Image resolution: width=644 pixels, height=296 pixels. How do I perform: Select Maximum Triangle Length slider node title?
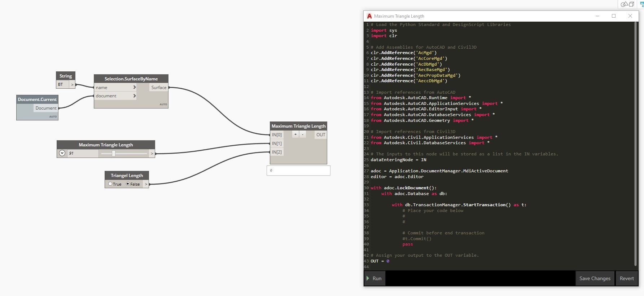[106, 145]
